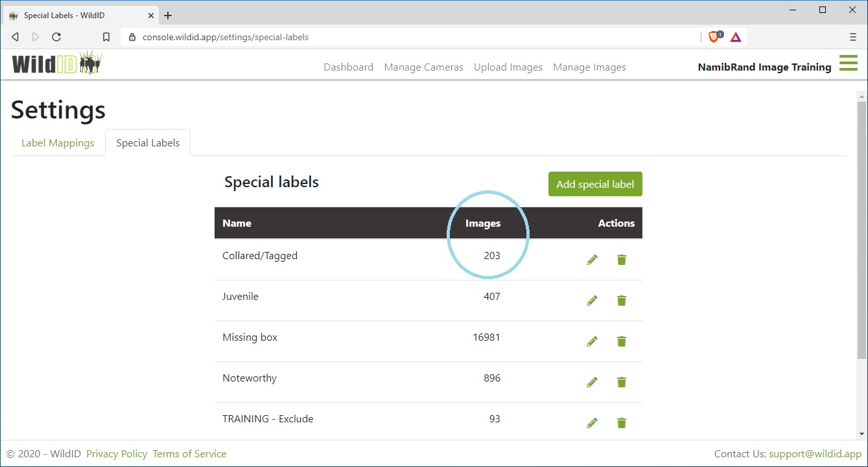This screenshot has height=467, width=868.
Task: Select the Special Labels tab
Action: tap(148, 143)
